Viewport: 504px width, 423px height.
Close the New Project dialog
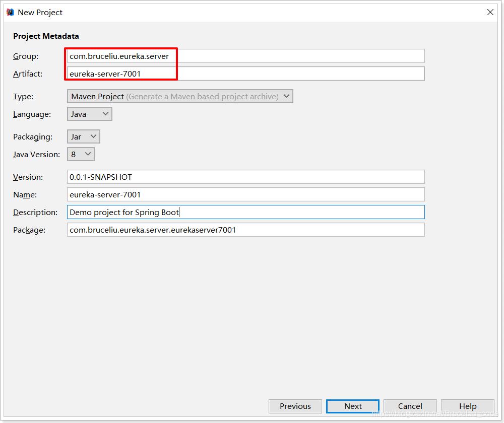[490, 12]
